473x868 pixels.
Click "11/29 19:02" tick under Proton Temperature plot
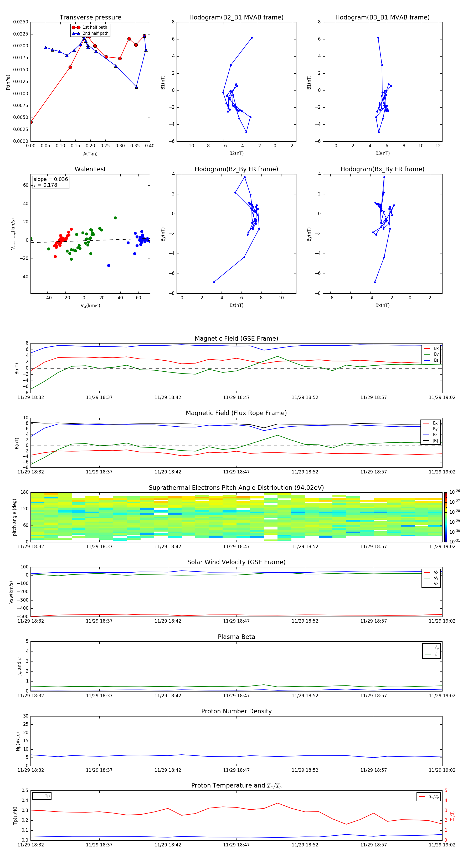coord(442,845)
